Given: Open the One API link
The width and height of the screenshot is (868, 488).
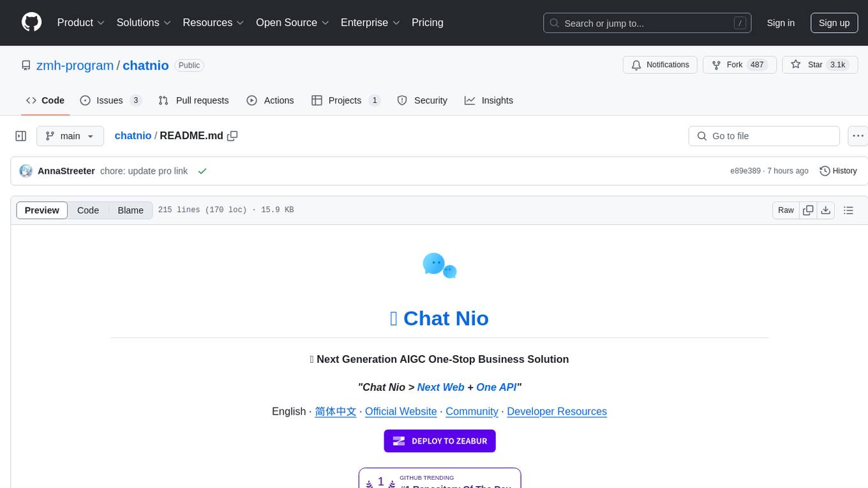Looking at the screenshot, I should (497, 387).
